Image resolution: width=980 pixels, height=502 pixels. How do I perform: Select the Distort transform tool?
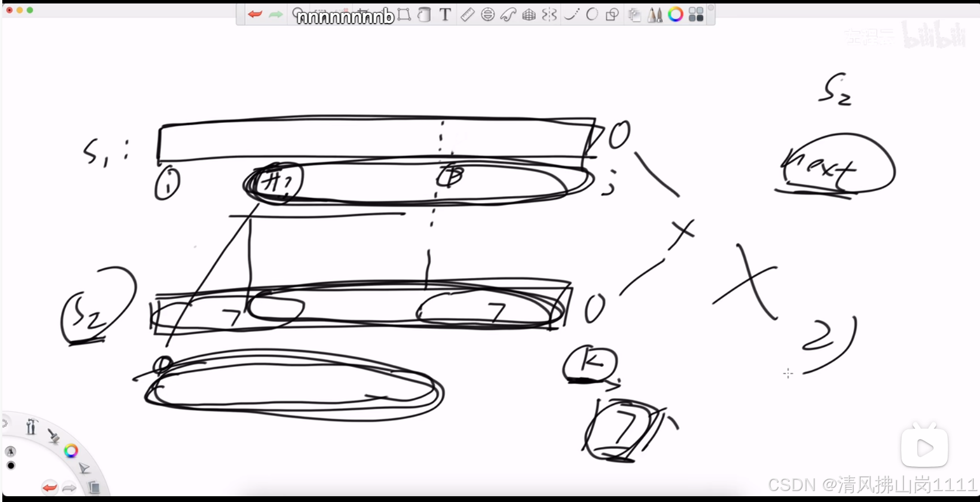[404, 14]
